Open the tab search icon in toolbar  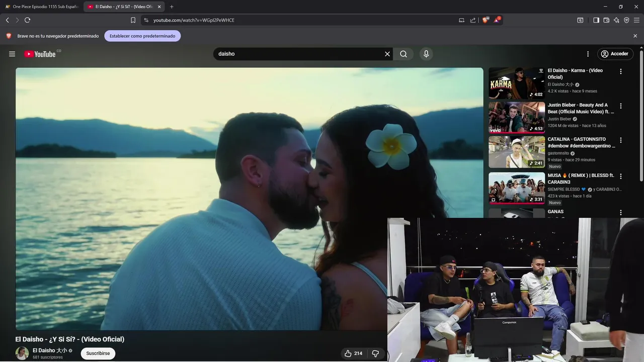pos(580,20)
